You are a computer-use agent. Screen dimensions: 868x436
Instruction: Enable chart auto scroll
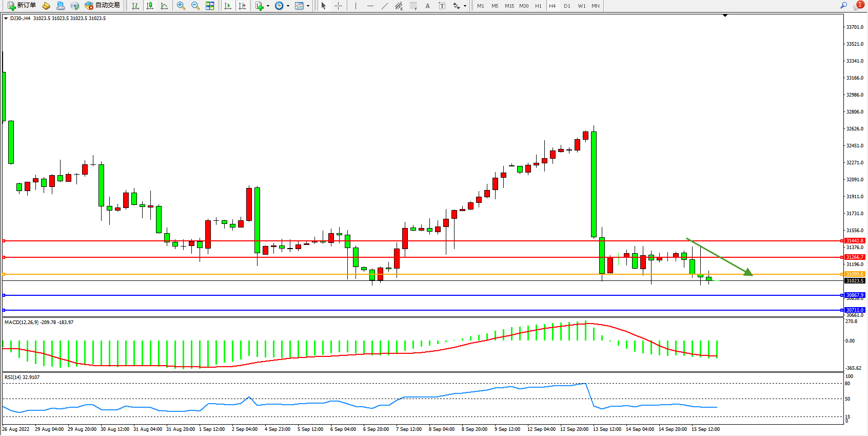coord(228,6)
